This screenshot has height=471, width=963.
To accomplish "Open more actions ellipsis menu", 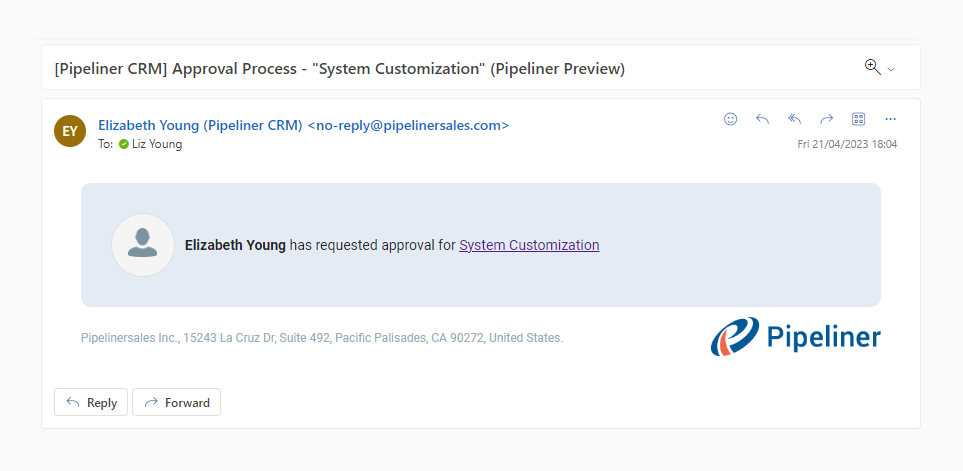I will click(890, 119).
